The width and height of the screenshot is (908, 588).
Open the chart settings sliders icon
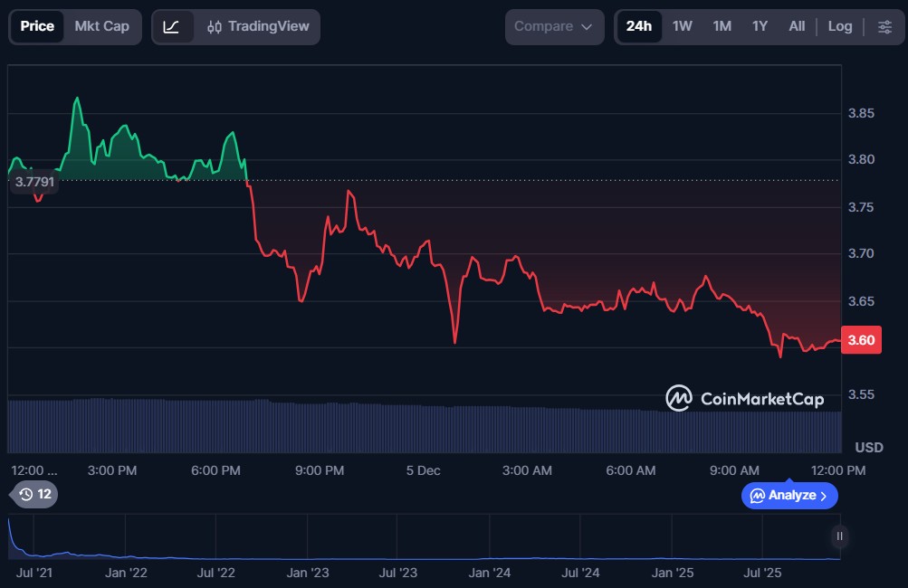point(884,27)
